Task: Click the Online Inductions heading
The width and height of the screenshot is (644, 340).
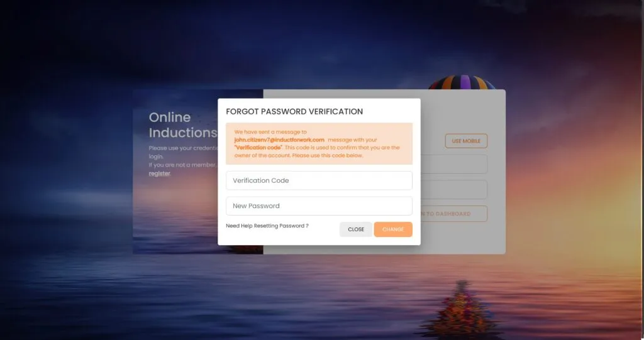Action: click(183, 125)
